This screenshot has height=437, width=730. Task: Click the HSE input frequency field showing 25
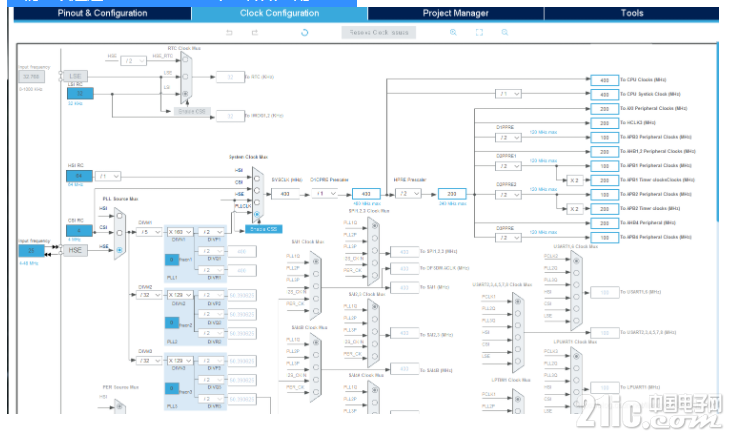tap(31, 250)
